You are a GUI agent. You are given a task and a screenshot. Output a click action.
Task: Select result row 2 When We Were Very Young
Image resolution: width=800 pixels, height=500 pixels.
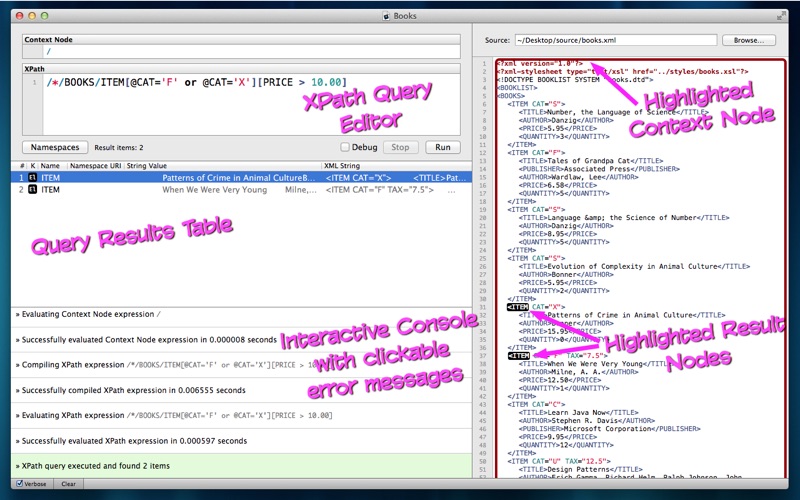tap(241, 189)
